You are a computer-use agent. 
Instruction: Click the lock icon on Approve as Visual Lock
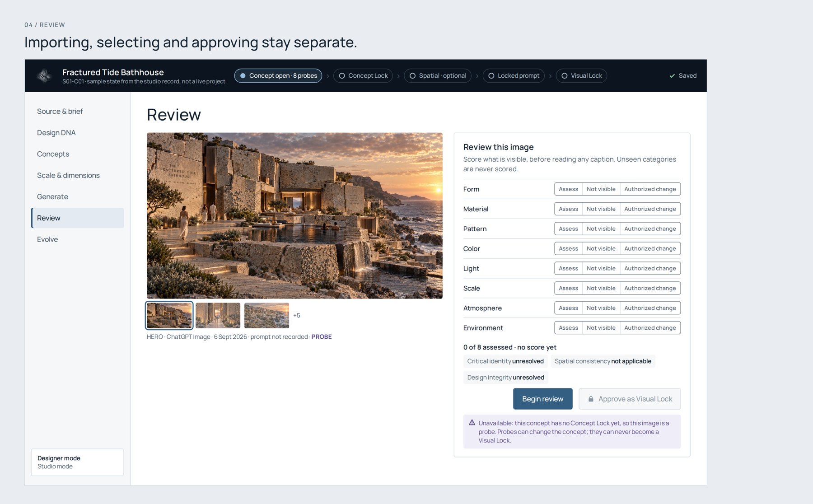pos(591,399)
